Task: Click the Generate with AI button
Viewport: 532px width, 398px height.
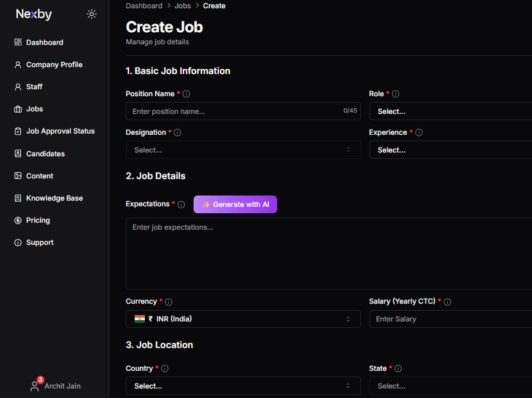Action: pos(235,204)
